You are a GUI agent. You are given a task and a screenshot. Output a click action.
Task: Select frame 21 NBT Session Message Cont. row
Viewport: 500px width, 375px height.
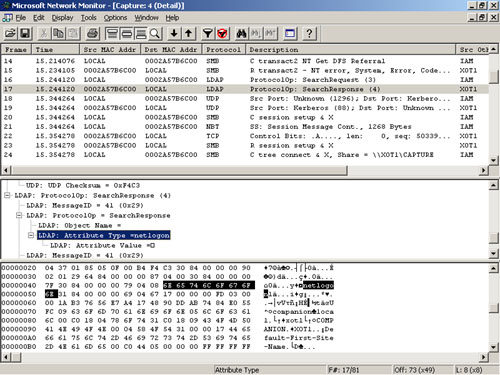(x=245, y=127)
